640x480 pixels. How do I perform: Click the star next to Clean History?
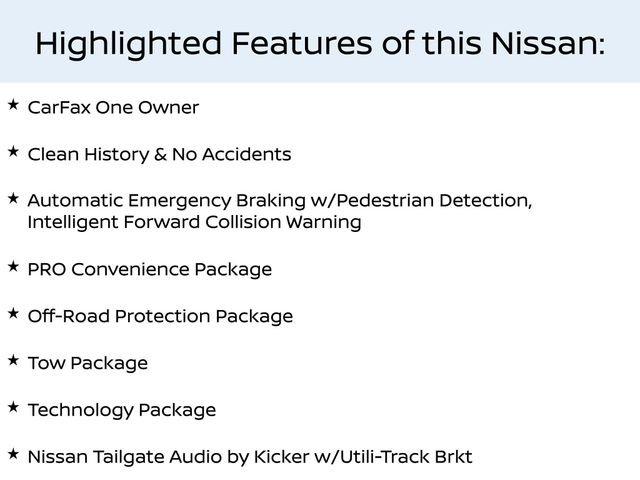click(x=12, y=151)
